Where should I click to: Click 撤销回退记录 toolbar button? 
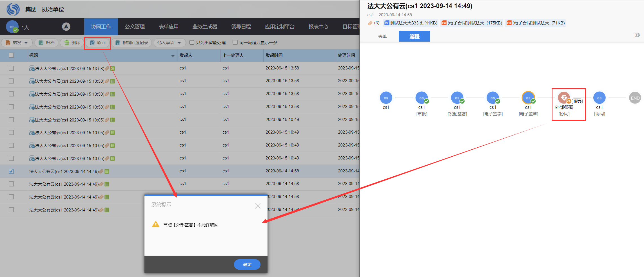[x=132, y=43]
